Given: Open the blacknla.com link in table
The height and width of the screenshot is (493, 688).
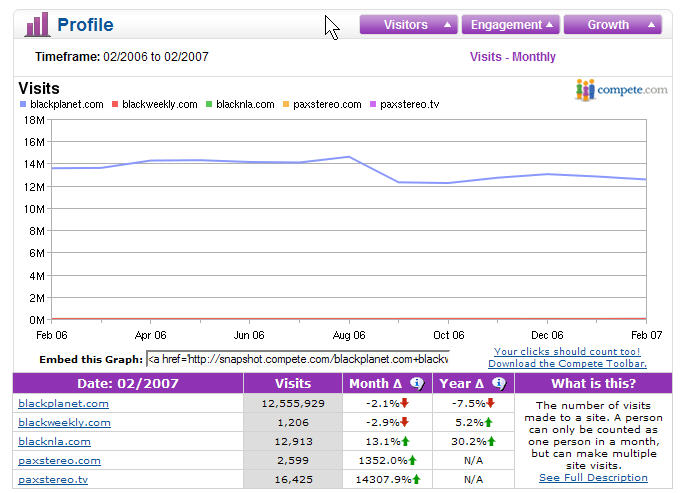Looking at the screenshot, I should [54, 442].
